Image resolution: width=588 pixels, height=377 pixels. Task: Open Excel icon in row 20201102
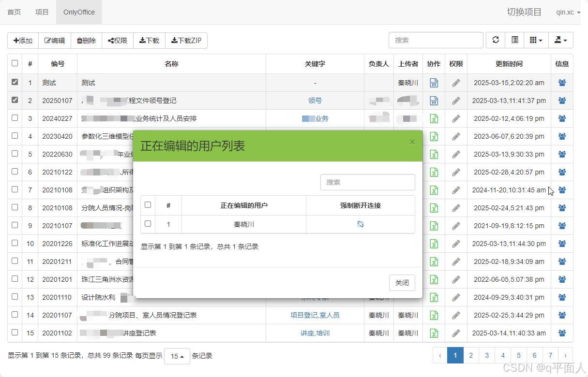click(x=434, y=333)
